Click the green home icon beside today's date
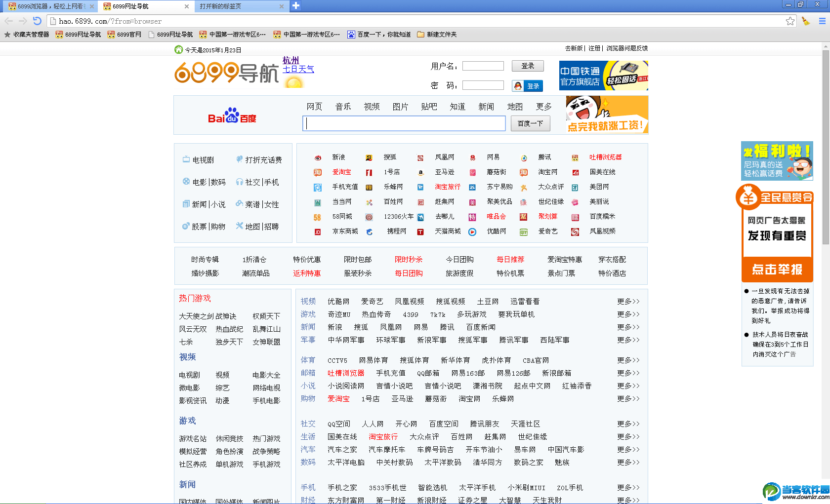This screenshot has height=504, width=830. (x=178, y=49)
